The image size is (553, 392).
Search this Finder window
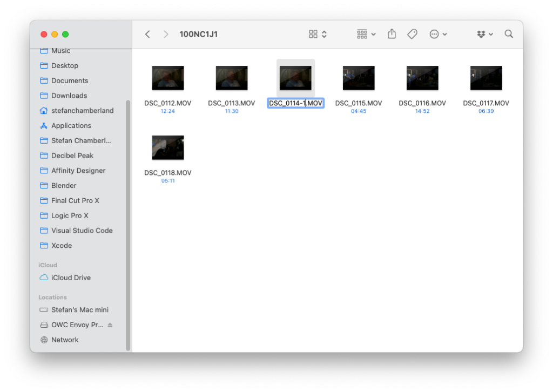[x=509, y=34]
